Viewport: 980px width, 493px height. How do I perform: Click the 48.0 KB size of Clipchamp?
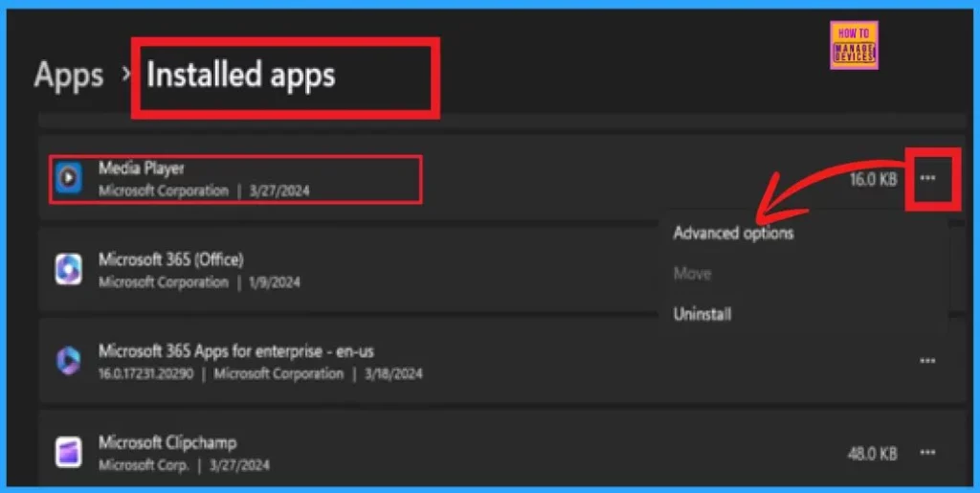pos(873,453)
